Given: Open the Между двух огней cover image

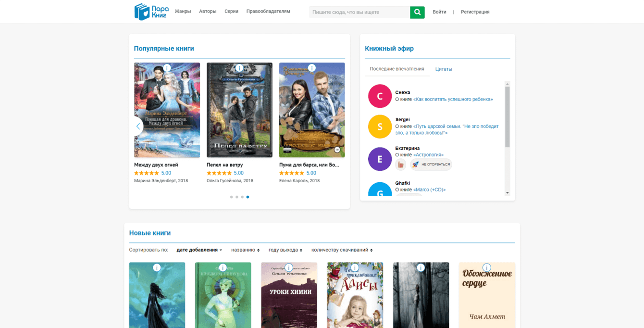Looking at the screenshot, I should coord(167,110).
